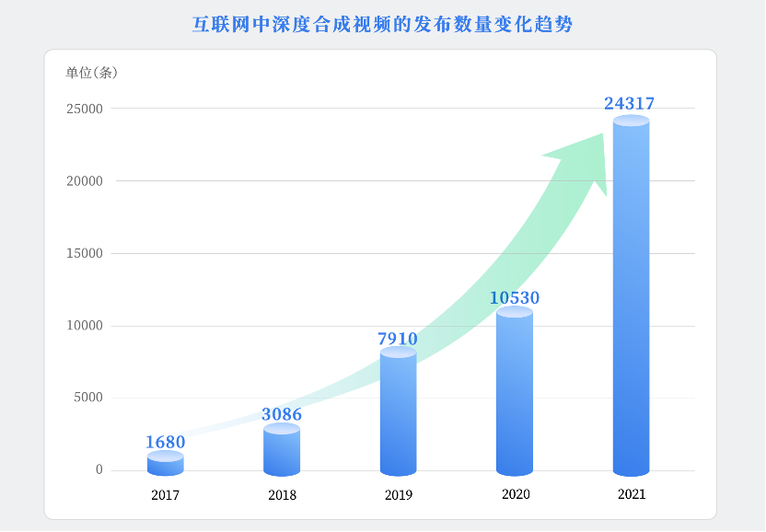
Task: Click the 1680 data value label
Action: point(166,442)
